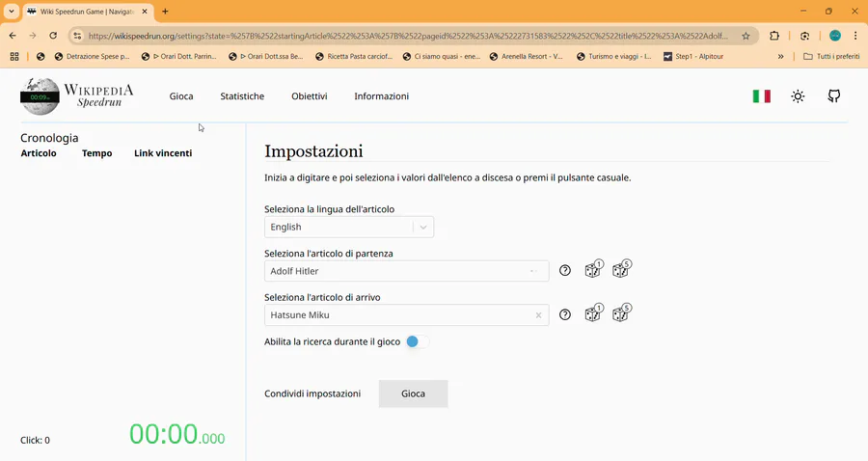Open the Statistiche page
The image size is (868, 461).
point(242,96)
